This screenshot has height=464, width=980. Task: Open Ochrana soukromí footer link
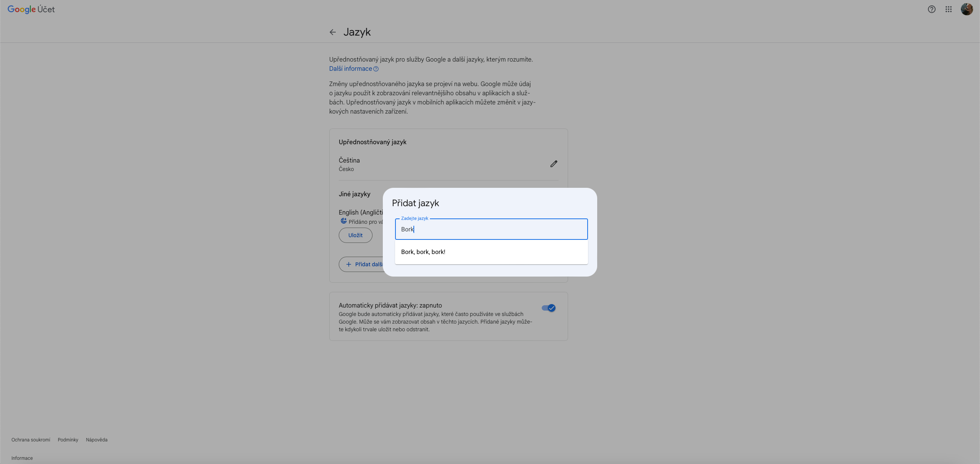[31, 440]
